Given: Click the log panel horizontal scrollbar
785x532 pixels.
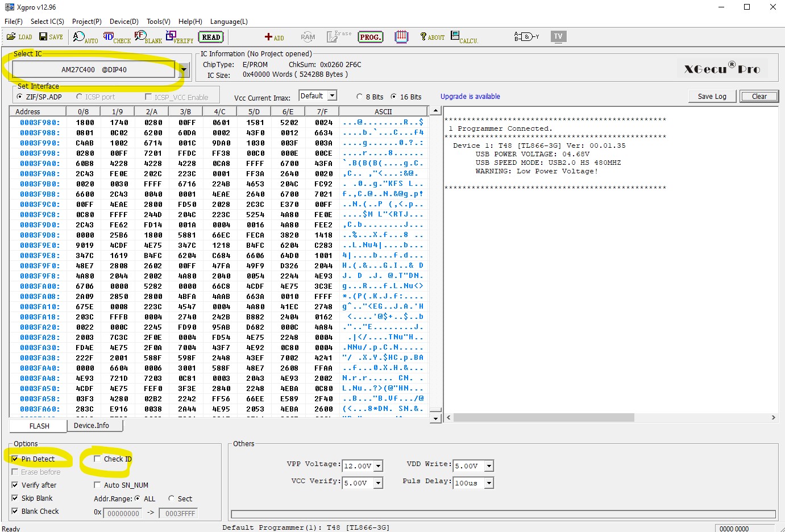Looking at the screenshot, I should (x=543, y=417).
